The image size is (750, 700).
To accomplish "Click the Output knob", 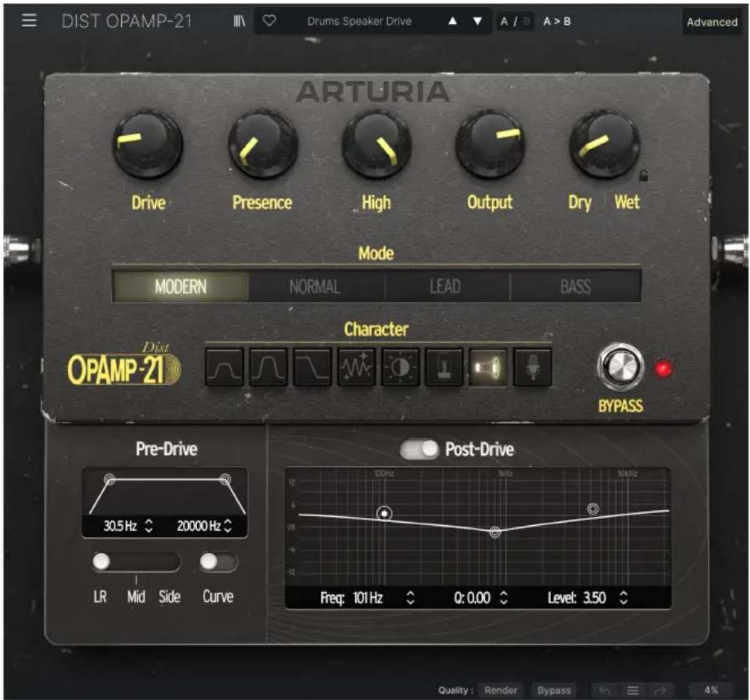I will [x=490, y=144].
